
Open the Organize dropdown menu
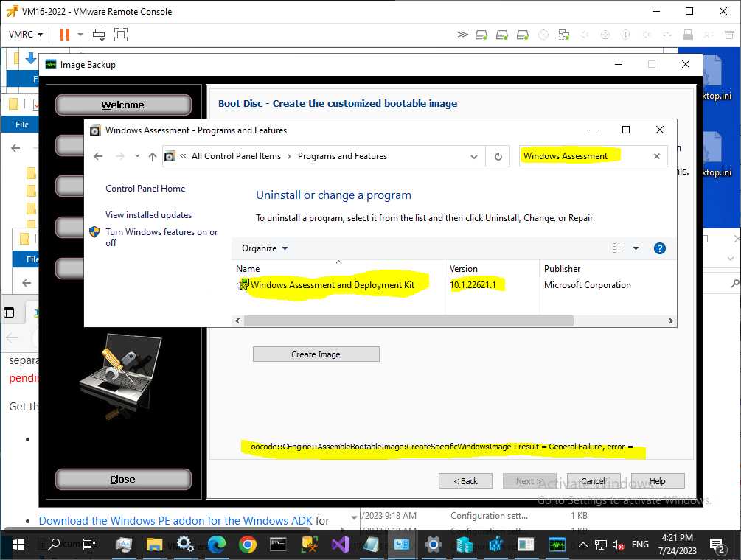click(265, 248)
